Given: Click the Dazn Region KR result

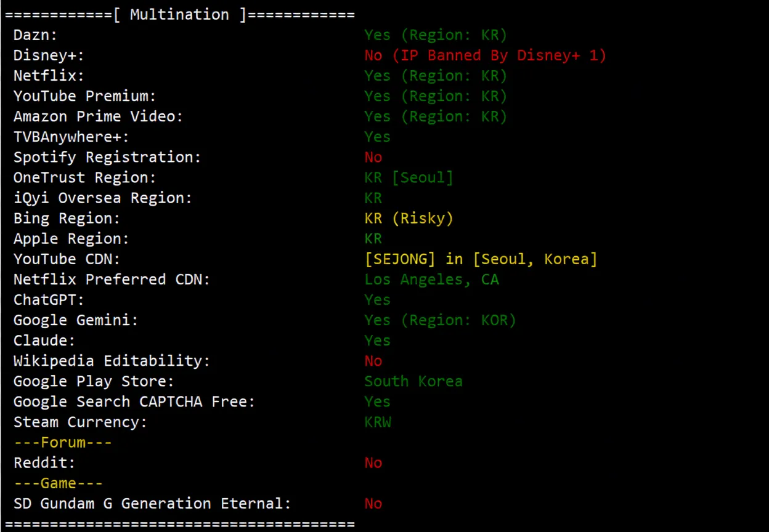Looking at the screenshot, I should click(436, 35).
